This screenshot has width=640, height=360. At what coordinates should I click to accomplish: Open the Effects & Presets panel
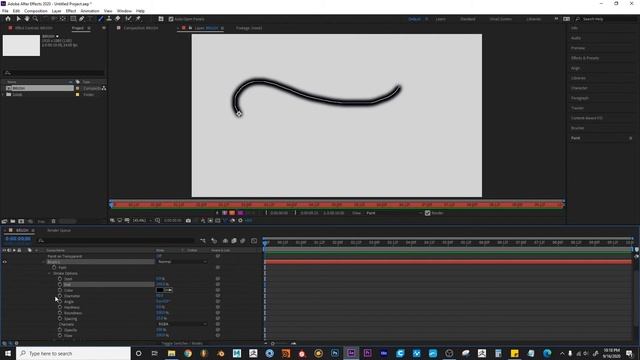(x=585, y=58)
